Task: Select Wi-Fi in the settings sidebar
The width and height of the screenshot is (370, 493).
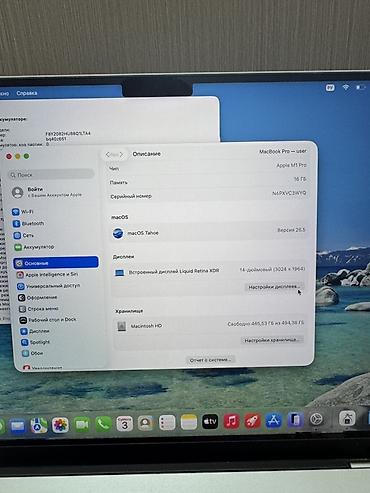Action: (23, 212)
